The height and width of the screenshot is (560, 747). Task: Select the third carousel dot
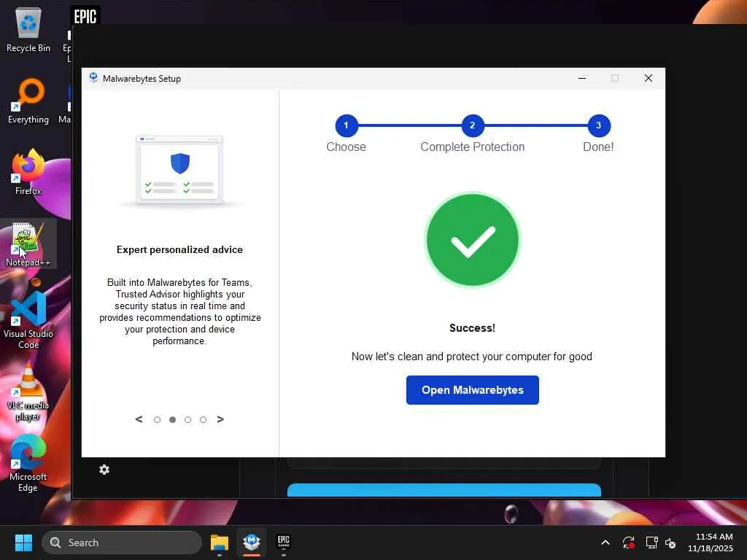pos(187,419)
